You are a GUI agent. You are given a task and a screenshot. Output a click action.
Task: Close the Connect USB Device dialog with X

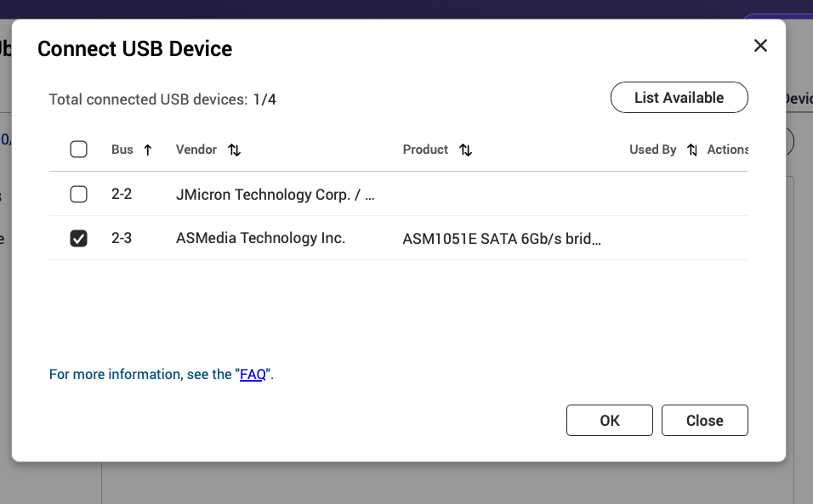tap(760, 46)
